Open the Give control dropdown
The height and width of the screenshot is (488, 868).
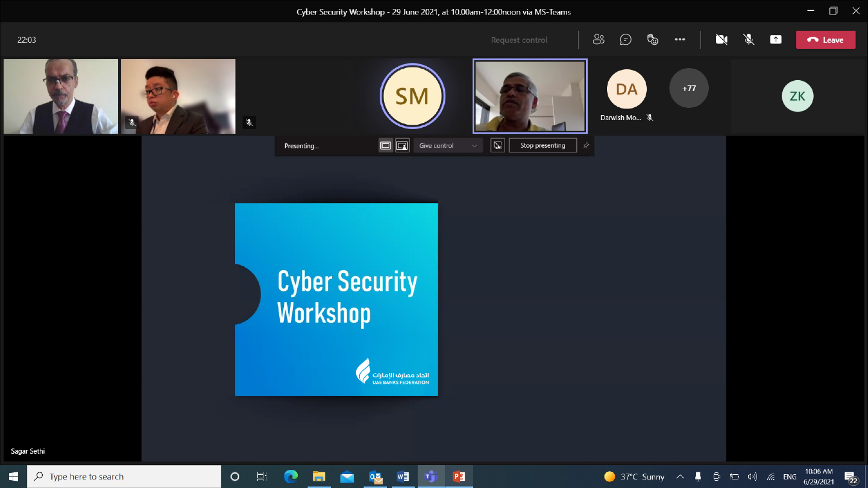tap(448, 146)
